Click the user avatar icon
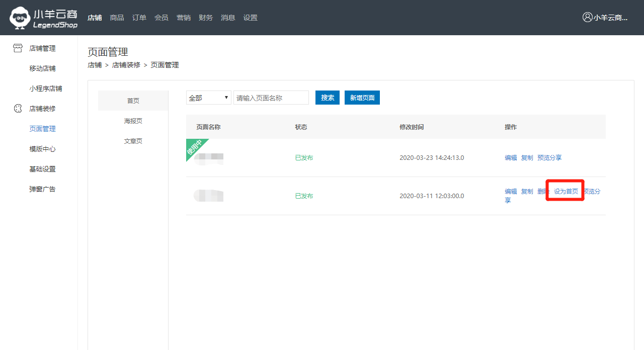644x350 pixels. tap(587, 17)
